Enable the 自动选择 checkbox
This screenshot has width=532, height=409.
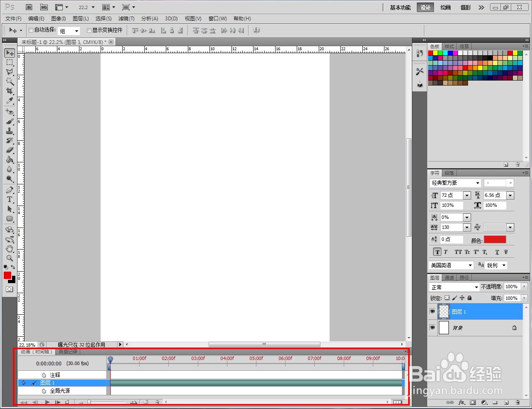click(x=31, y=30)
